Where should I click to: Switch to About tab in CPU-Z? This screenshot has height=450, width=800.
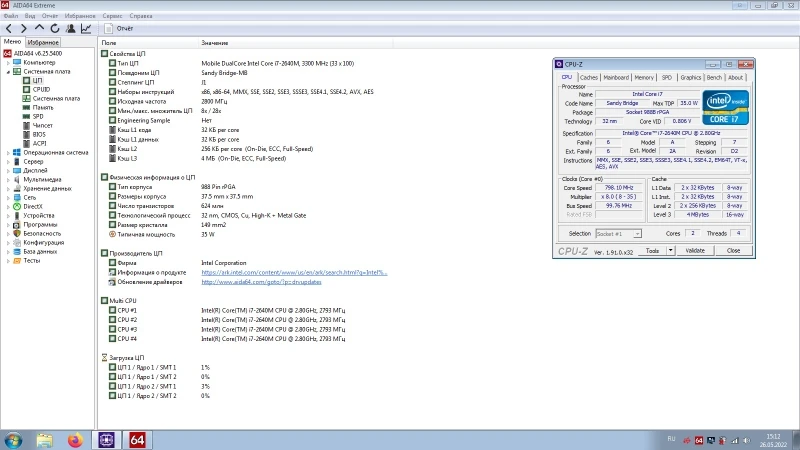tap(735, 78)
